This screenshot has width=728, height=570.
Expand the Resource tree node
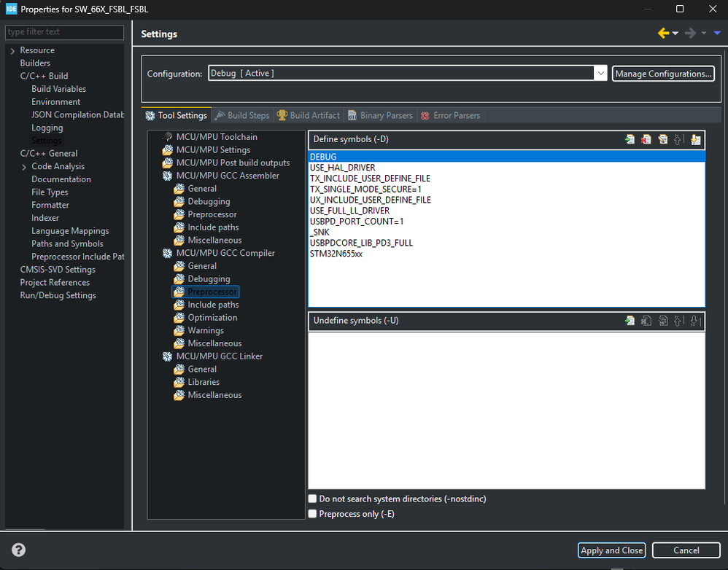[12, 50]
